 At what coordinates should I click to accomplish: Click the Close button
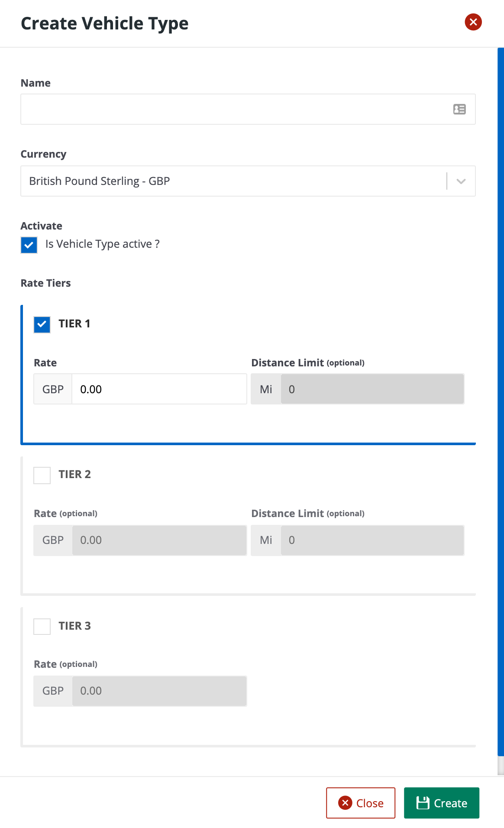361,803
